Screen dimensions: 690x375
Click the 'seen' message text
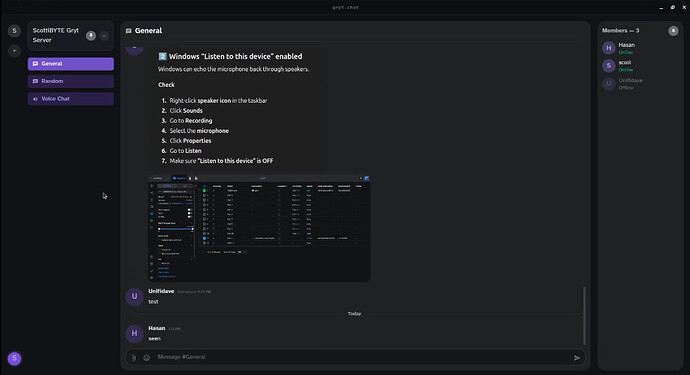(154, 338)
